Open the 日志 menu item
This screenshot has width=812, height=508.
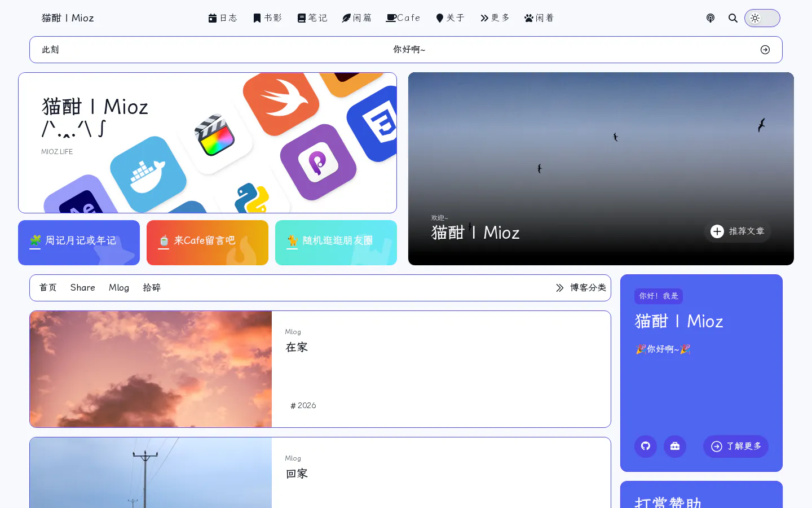[223, 18]
